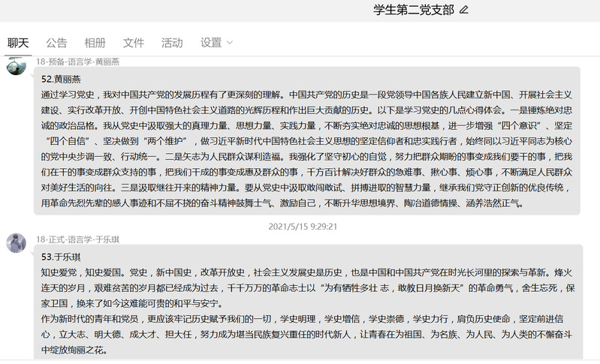Click the avatar of 黄丽燕
The height and width of the screenshot is (364, 600).
pyautogui.click(x=16, y=66)
